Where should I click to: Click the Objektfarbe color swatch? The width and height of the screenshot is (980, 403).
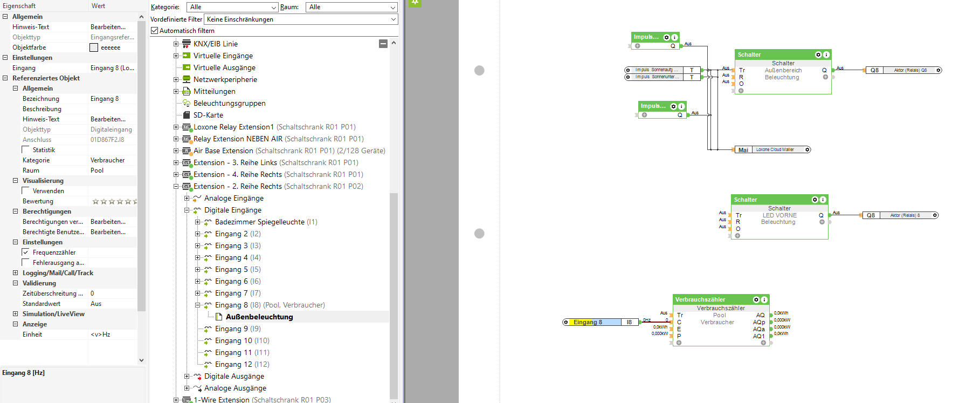tap(94, 47)
